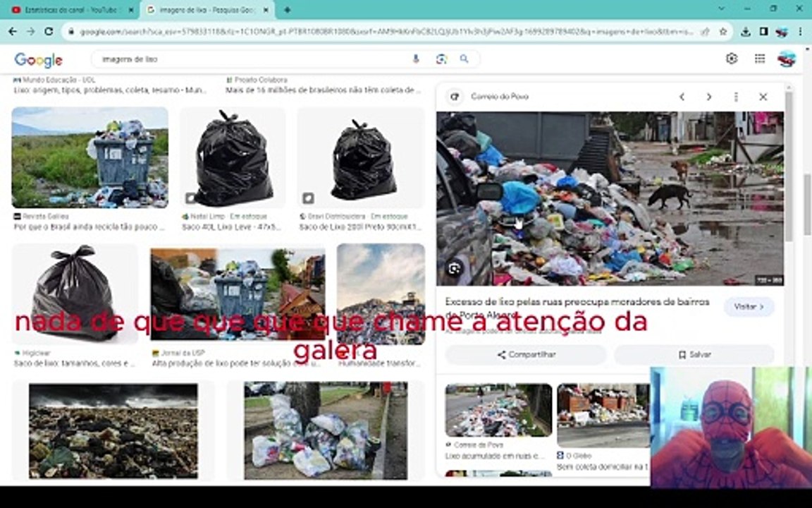Close the imagens de lixo tab
The image size is (812, 508).
(x=266, y=10)
